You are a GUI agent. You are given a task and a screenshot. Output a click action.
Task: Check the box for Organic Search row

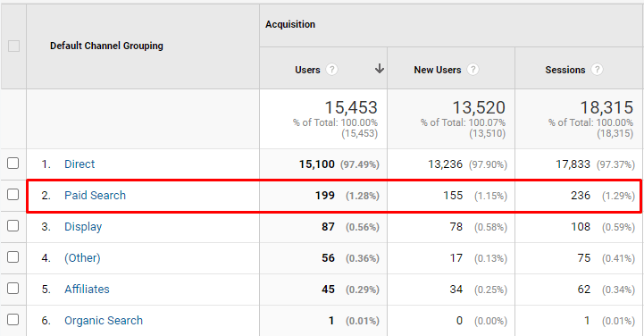(x=13, y=319)
